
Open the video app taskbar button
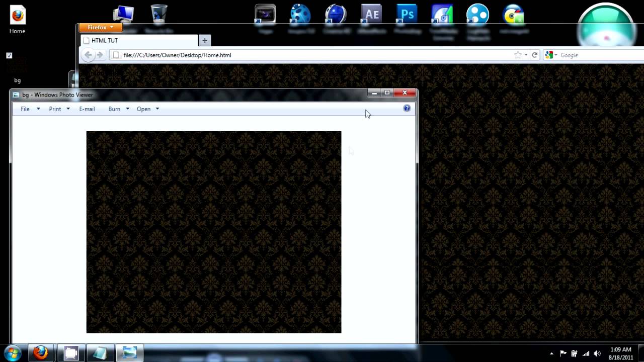[71, 353]
